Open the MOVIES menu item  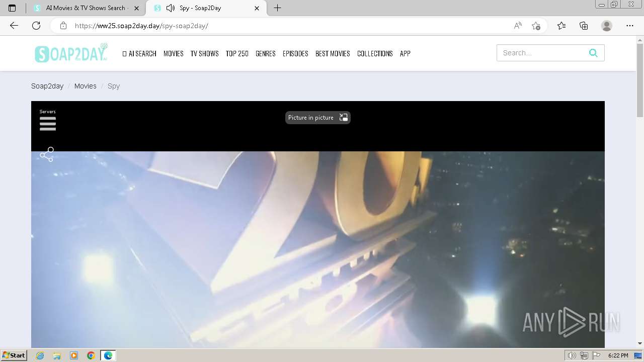[x=174, y=53]
